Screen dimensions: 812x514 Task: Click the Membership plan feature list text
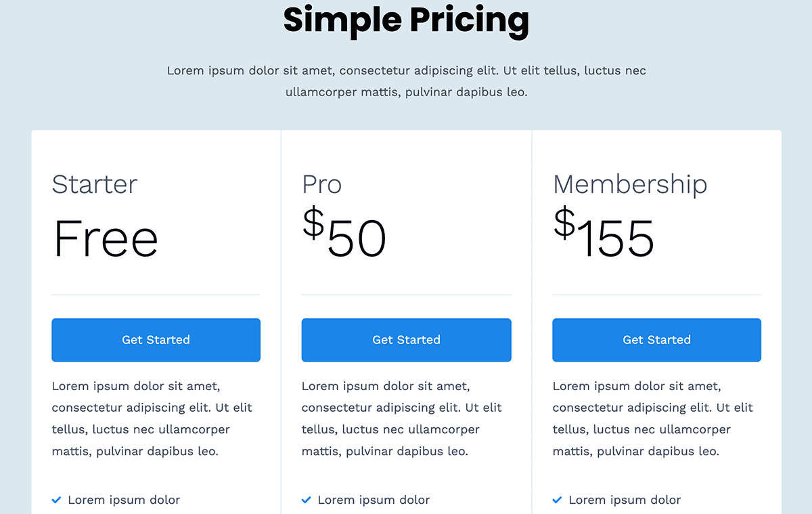(625, 500)
